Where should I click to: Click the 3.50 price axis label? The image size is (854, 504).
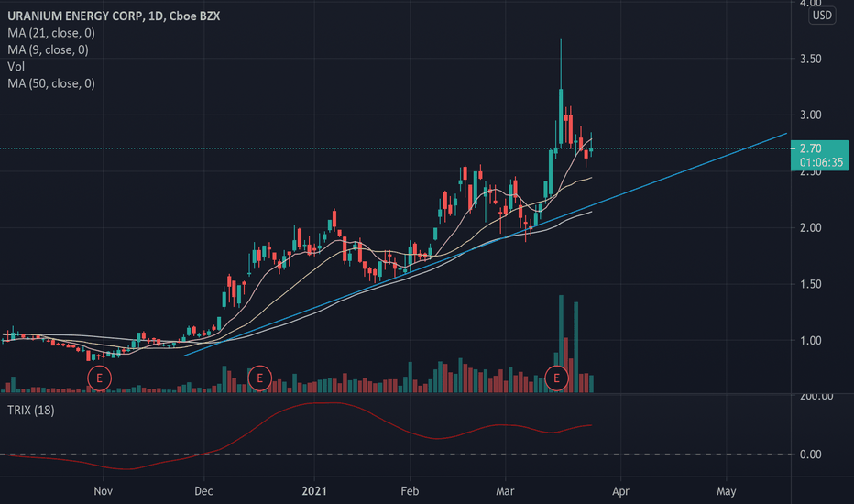pos(810,59)
